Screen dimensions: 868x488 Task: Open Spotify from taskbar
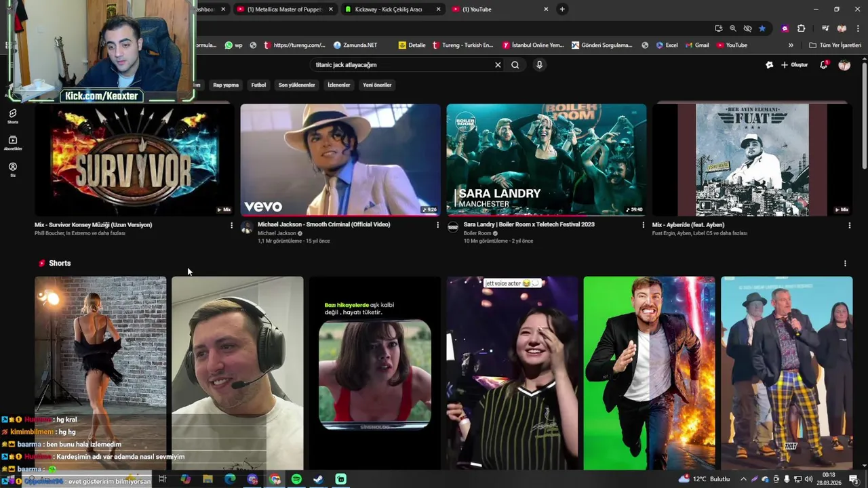[x=296, y=479]
